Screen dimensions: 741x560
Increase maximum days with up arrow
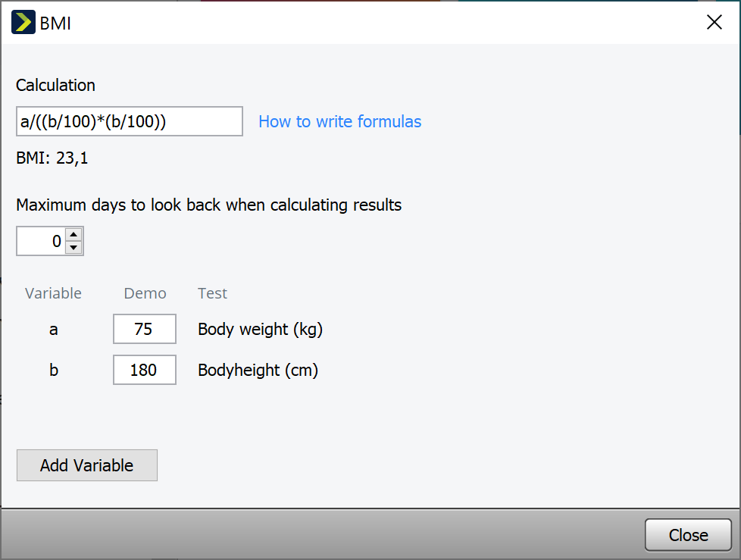(73, 236)
